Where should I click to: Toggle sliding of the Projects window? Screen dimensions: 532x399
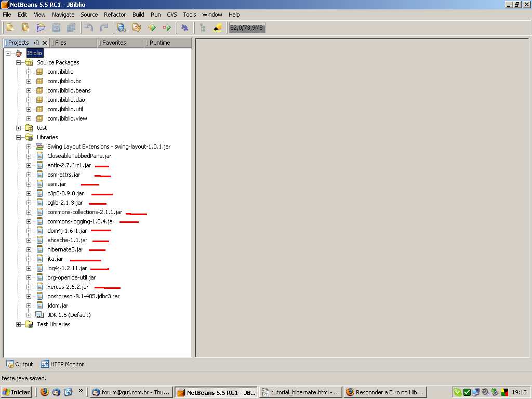[36, 43]
